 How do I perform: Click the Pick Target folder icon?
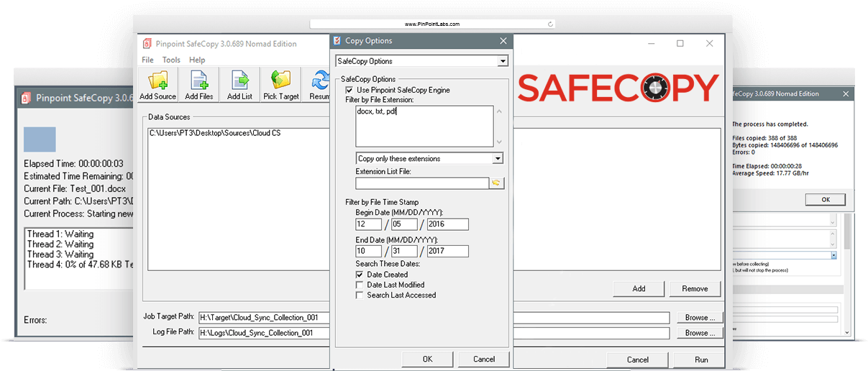click(280, 81)
